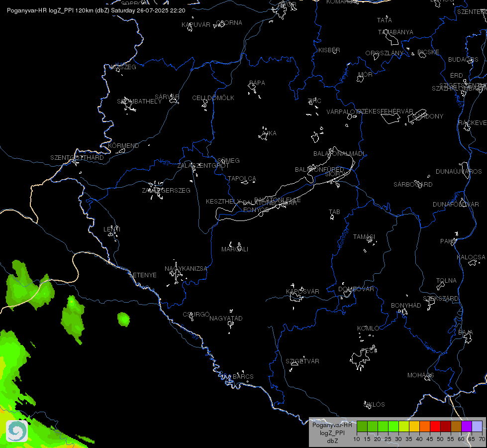This screenshot has width=487, height=448.
Task: Click the ÉRD city label
Action: point(457,76)
